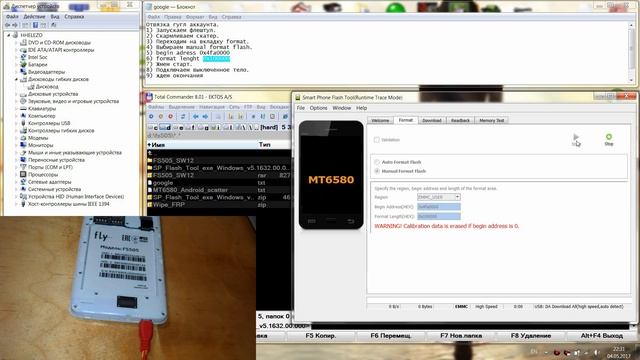Expand the Video adapters node
The width and height of the screenshot is (640, 360).
[16, 72]
